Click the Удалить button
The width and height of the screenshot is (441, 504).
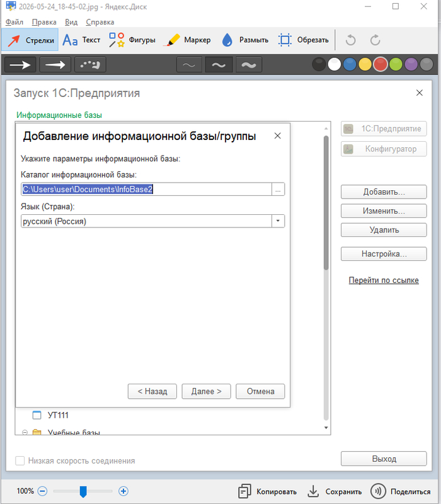click(x=384, y=230)
